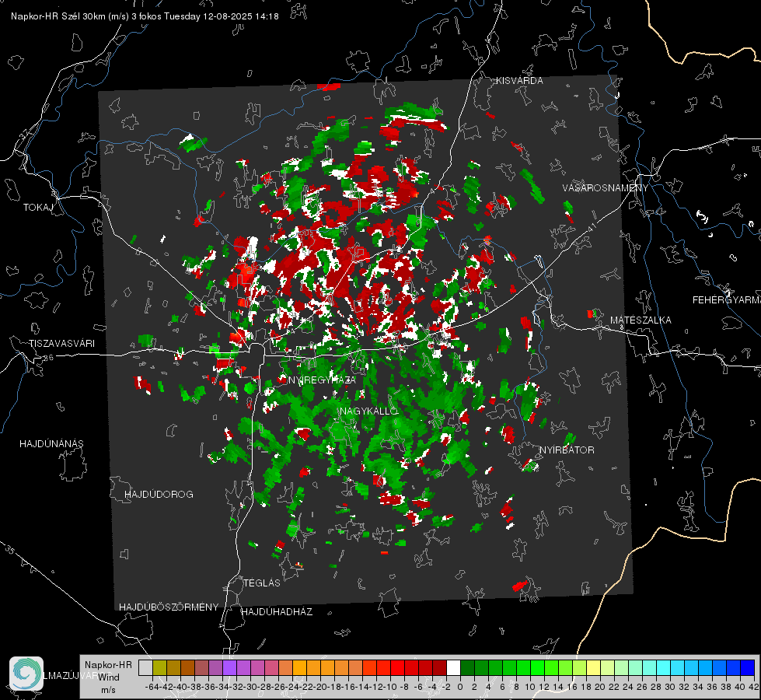Click the TOKAJ town label
This screenshot has width=761, height=700.
pyautogui.click(x=38, y=208)
